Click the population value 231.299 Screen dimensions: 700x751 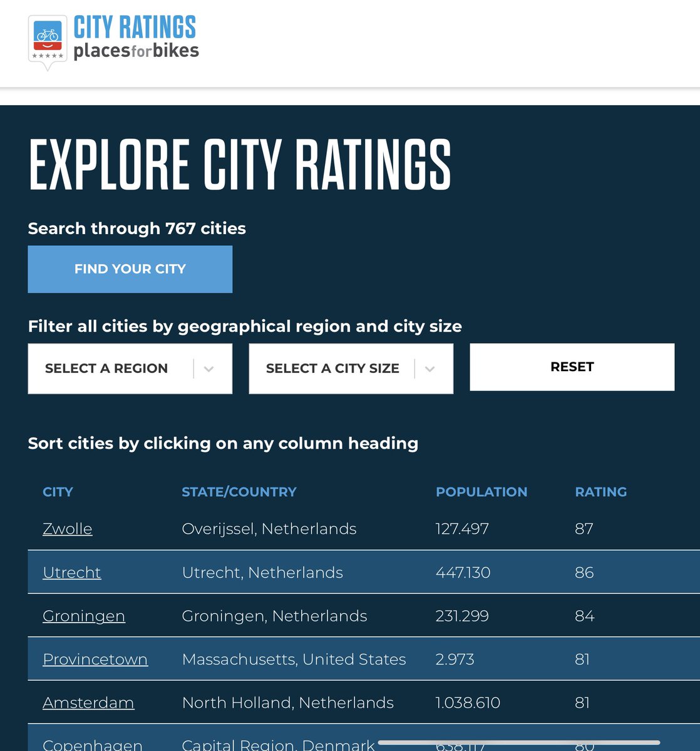(462, 616)
